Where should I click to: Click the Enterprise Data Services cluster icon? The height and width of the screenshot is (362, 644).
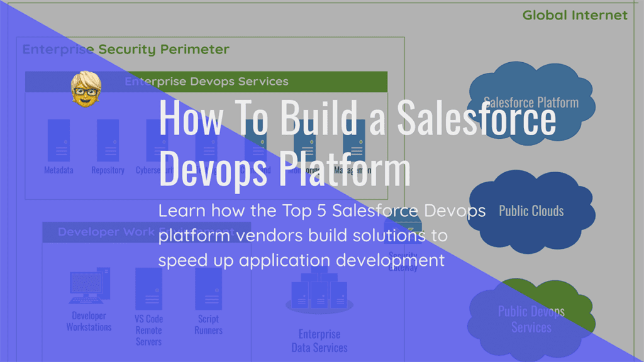tap(319, 291)
